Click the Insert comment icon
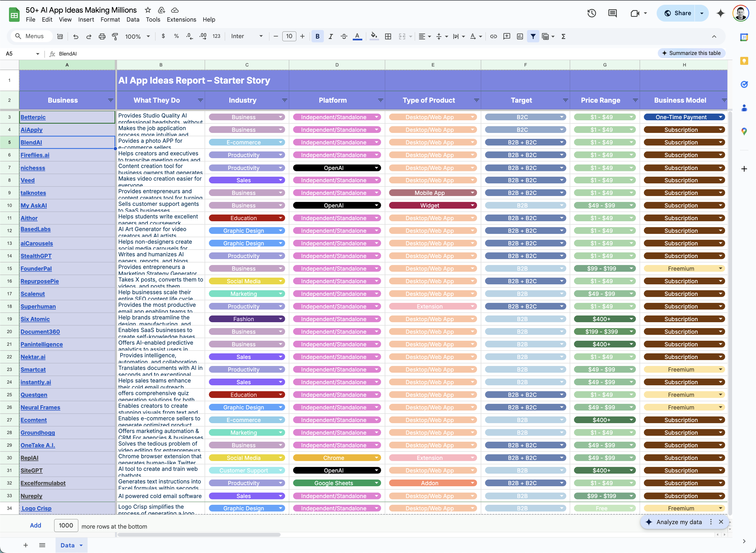This screenshot has width=756, height=553. tap(507, 36)
